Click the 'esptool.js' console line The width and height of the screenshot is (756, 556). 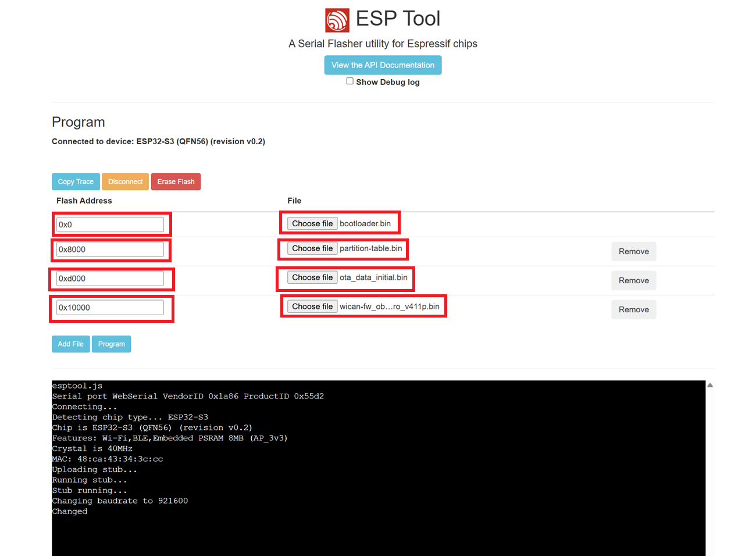(77, 386)
